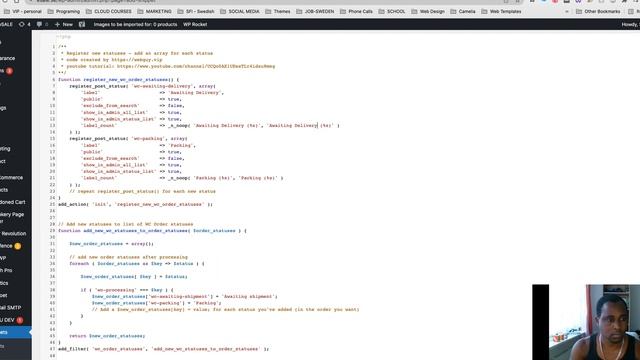Click the youtube tutorial URL in comment
The height and width of the screenshot is (360, 640).
196,66
